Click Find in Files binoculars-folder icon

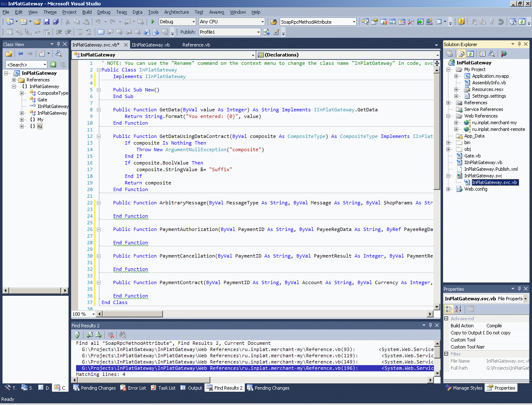(273, 22)
